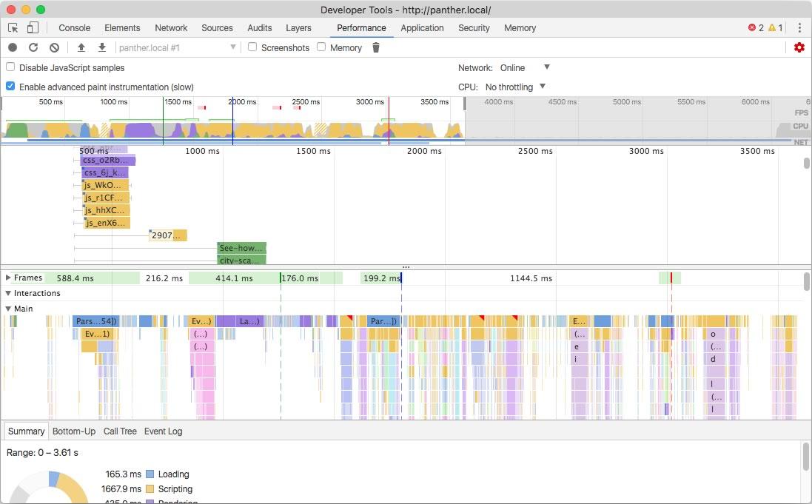This screenshot has height=504, width=812.
Task: Switch to the Elements tab
Action: click(x=122, y=28)
